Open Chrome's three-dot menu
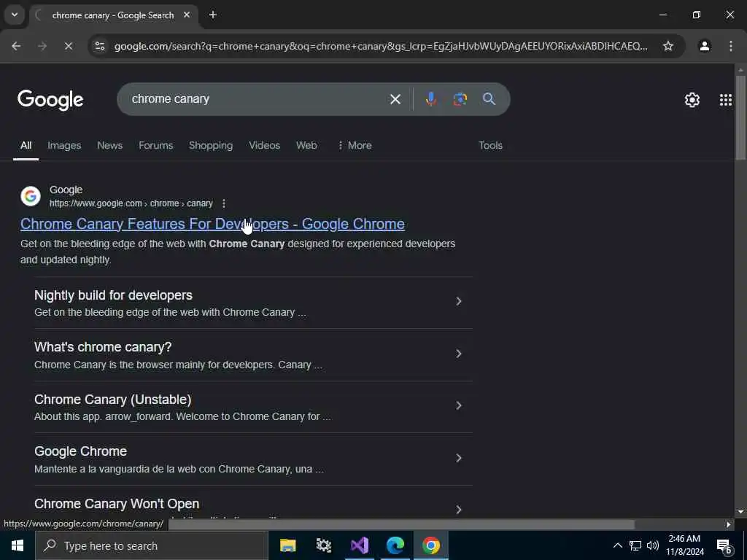The image size is (747, 560). [x=730, y=46]
